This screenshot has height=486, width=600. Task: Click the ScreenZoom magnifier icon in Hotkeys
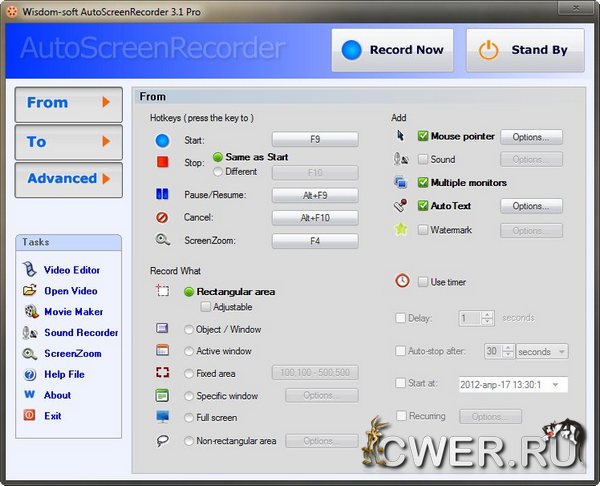[163, 240]
